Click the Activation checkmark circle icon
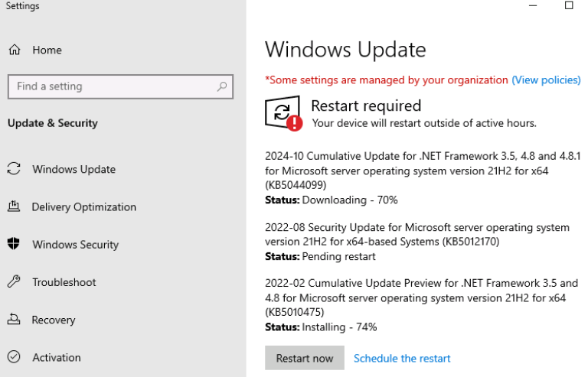 point(14,357)
